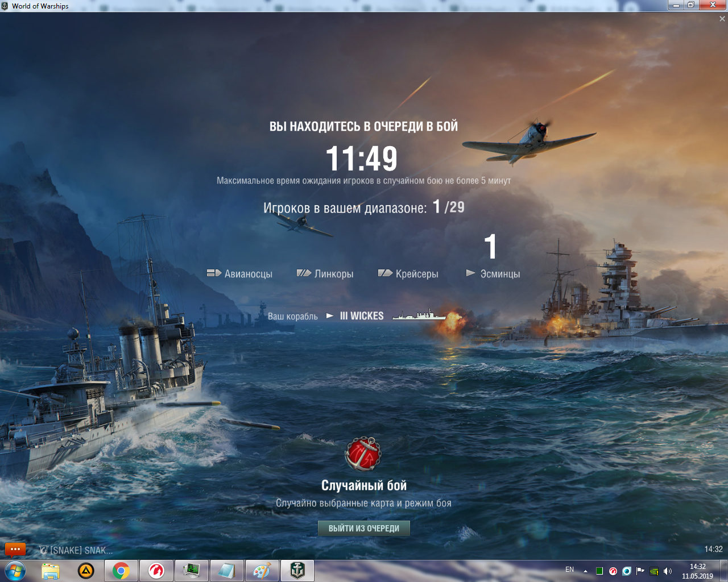This screenshot has width=728, height=582.
Task: Click the 11:49 queue timer
Action: click(x=362, y=159)
